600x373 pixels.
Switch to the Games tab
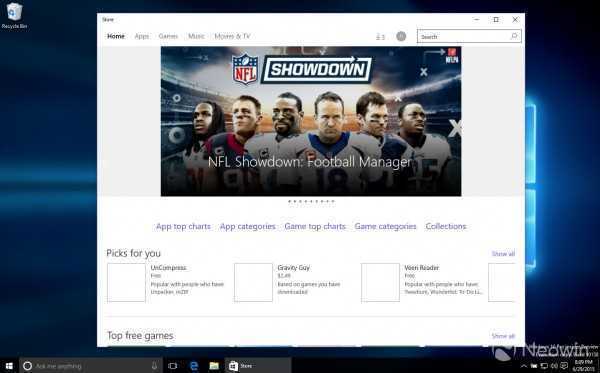click(x=168, y=36)
